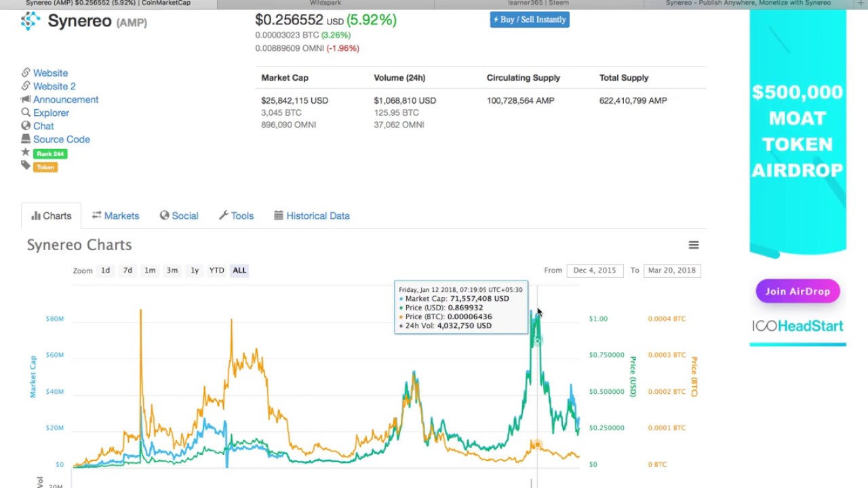868x488 pixels.
Task: Open the Source Code link
Action: [61, 139]
